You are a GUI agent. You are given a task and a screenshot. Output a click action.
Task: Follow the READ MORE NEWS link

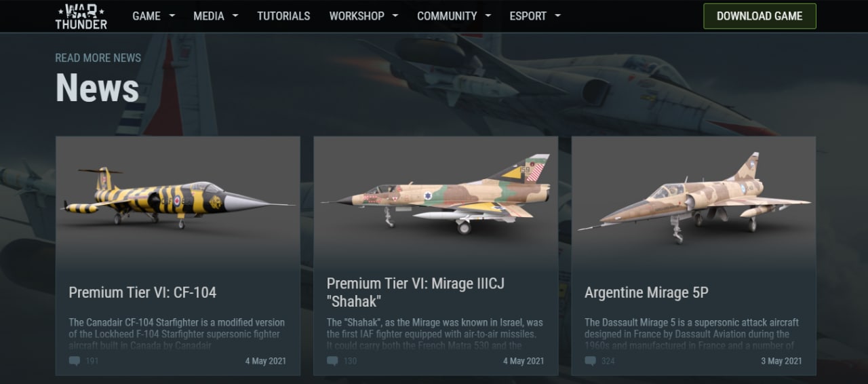(x=98, y=58)
